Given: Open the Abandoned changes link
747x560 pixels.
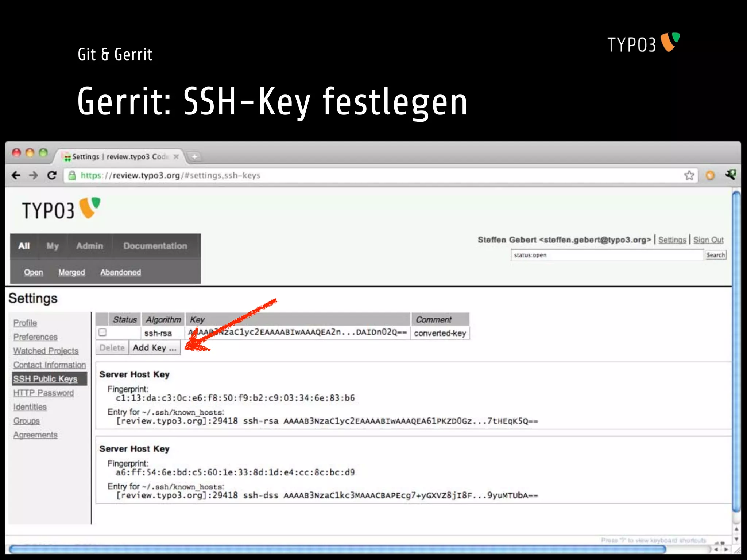Looking at the screenshot, I should point(120,272).
